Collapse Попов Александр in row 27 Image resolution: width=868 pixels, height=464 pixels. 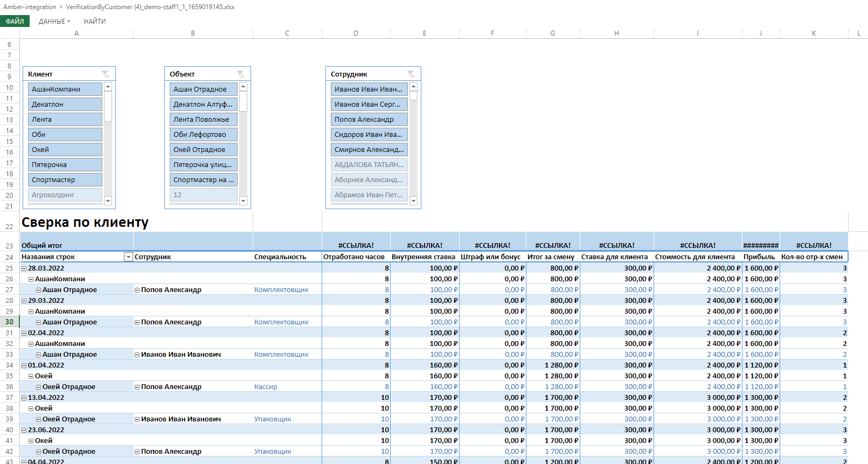[137, 290]
